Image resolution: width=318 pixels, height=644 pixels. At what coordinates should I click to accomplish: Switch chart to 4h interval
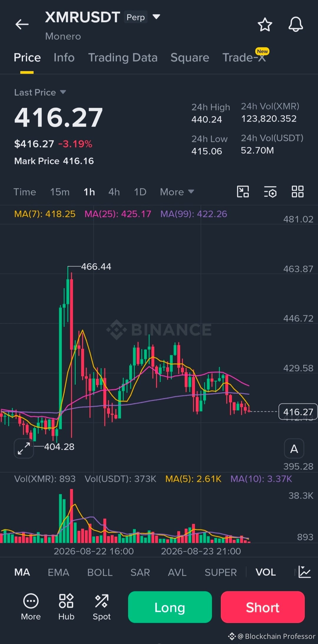[114, 192]
